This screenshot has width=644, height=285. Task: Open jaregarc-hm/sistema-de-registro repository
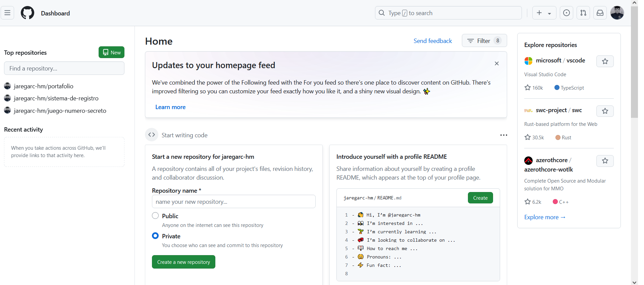tap(56, 98)
